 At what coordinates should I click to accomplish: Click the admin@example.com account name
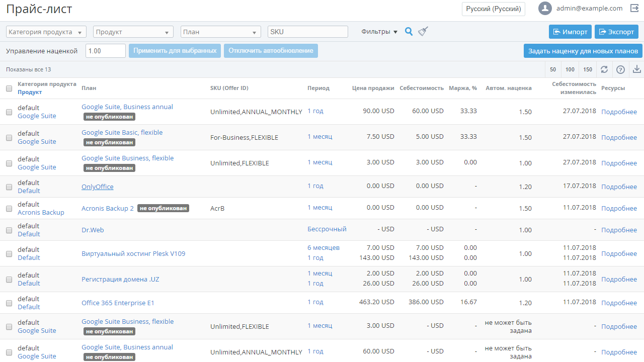point(589,8)
